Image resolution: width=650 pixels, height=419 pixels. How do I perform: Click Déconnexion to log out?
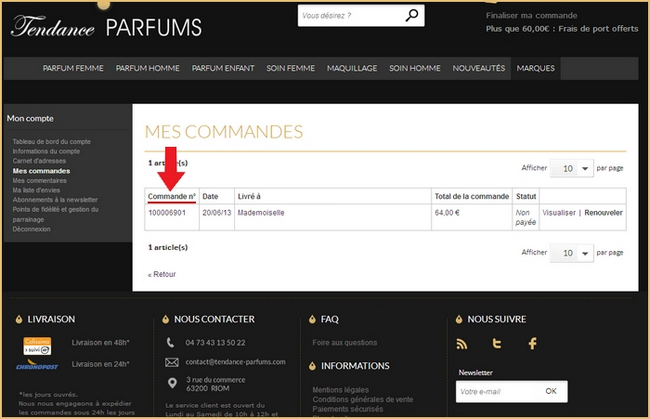(x=32, y=229)
